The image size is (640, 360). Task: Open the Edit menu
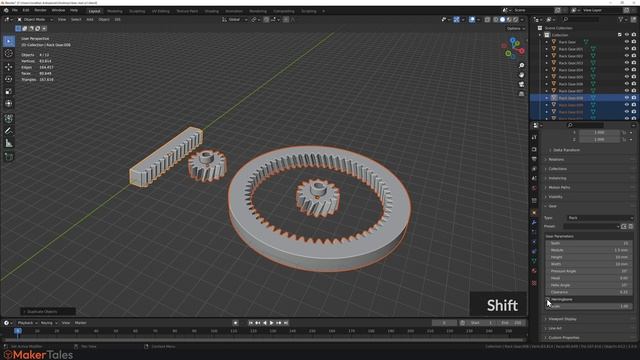click(26, 10)
